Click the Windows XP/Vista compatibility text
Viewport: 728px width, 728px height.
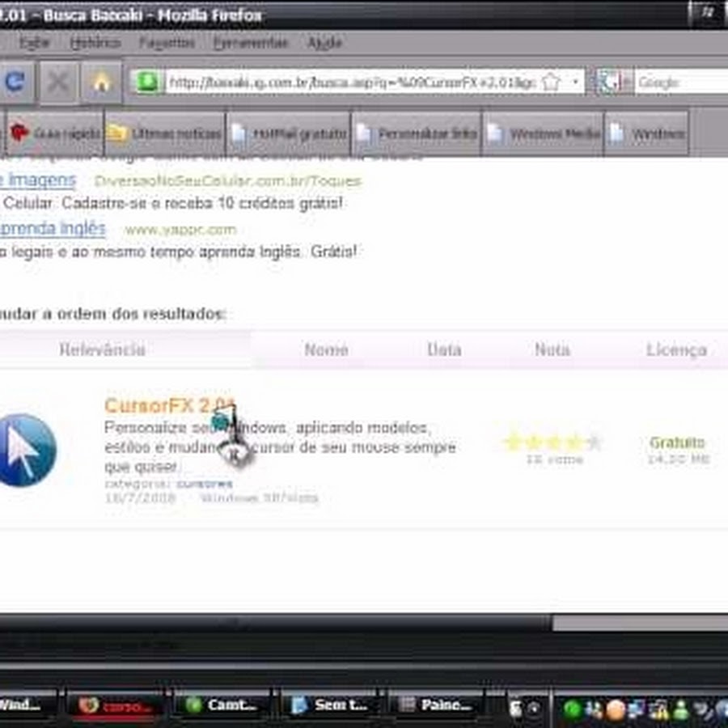pos(259,498)
